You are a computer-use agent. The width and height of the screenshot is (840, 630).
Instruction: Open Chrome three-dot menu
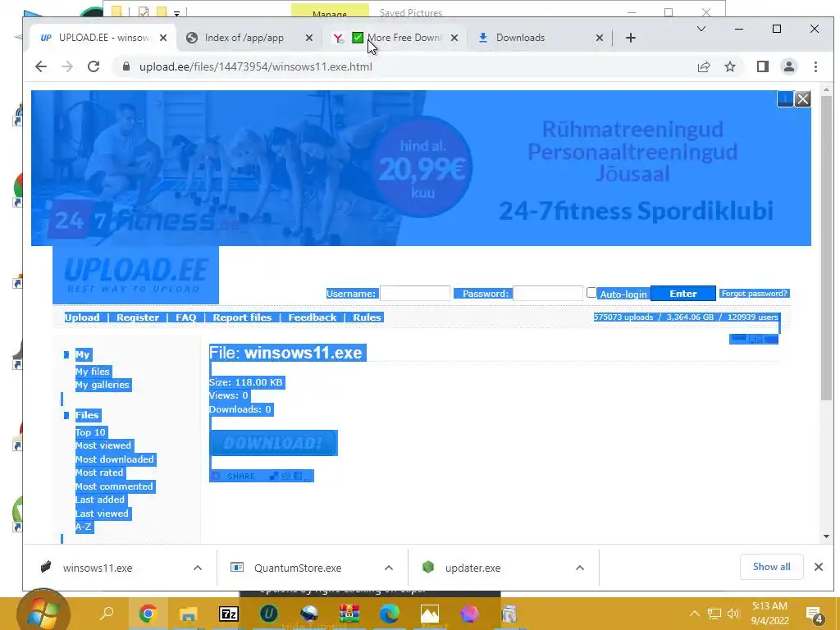pyautogui.click(x=815, y=66)
